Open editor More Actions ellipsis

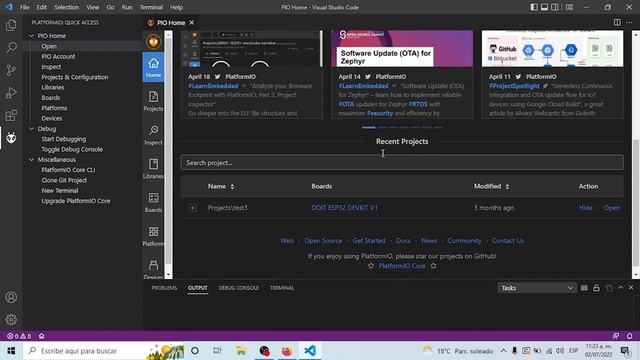629,22
